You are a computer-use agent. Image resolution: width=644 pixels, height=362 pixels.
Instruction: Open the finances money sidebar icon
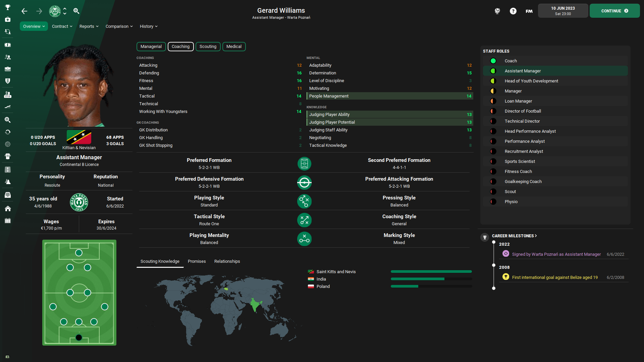click(7, 45)
